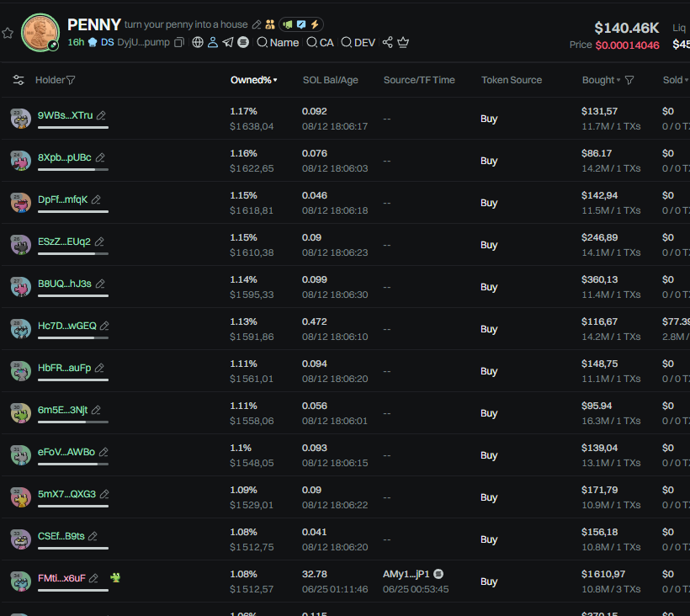Open the holder table settings icon
Screen dimensions: 690x616
19,80
